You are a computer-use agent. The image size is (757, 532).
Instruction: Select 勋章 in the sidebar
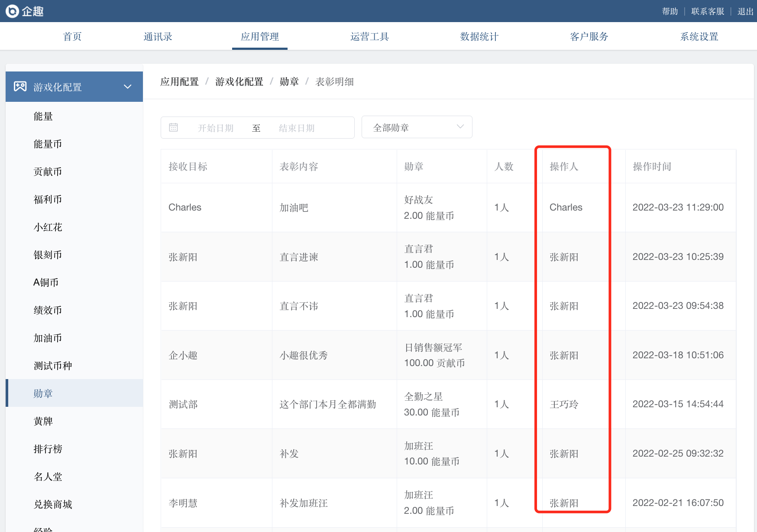pos(74,393)
